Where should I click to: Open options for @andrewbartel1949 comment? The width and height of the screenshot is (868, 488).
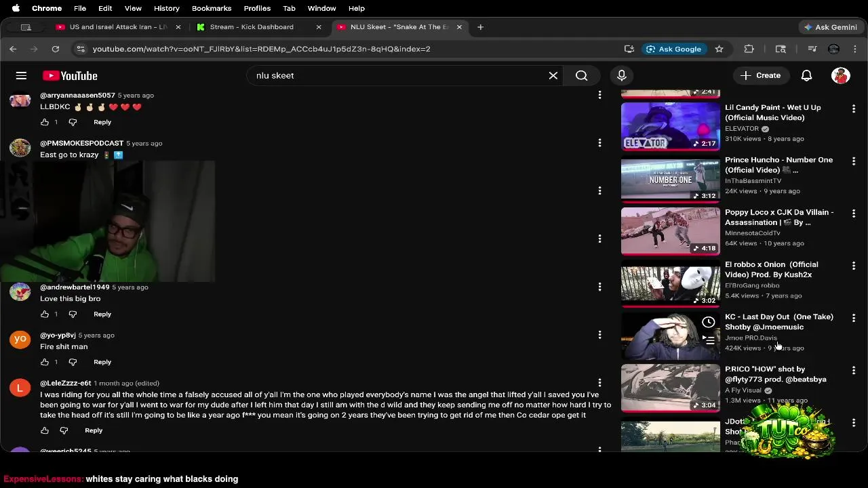click(599, 287)
